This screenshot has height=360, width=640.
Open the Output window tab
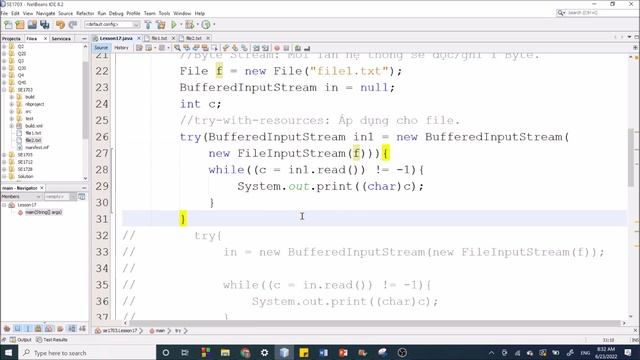click(x=20, y=340)
